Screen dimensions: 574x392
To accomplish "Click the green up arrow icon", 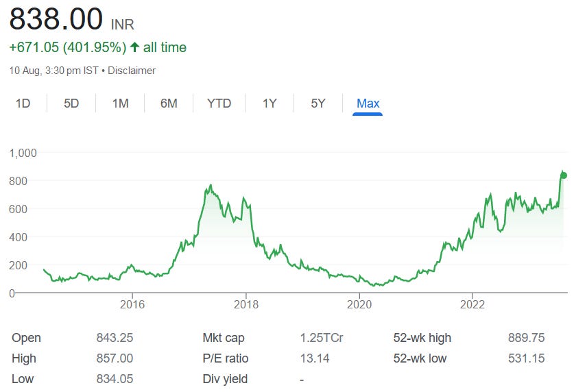I will pos(134,47).
